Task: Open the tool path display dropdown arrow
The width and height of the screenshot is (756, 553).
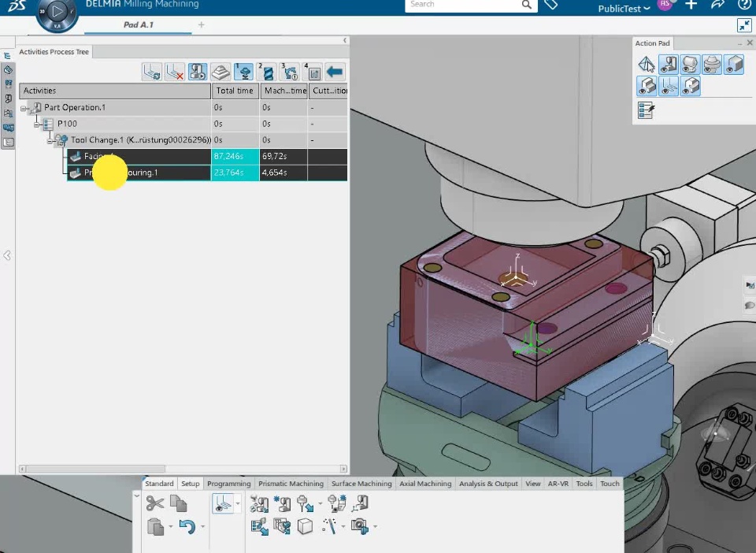Action: (238, 504)
